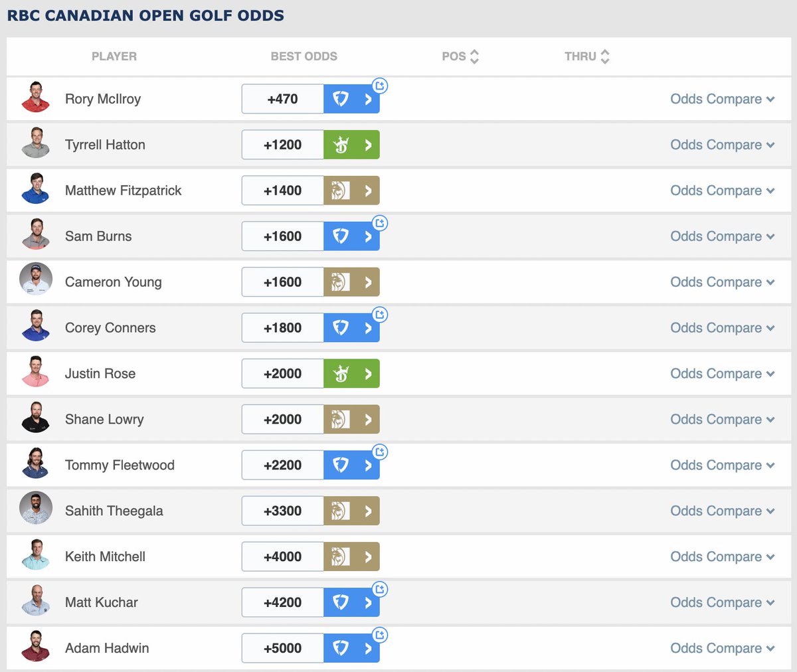This screenshot has width=797, height=672.
Task: Expand Odds Compare for Sam Burns
Action: coord(723,236)
